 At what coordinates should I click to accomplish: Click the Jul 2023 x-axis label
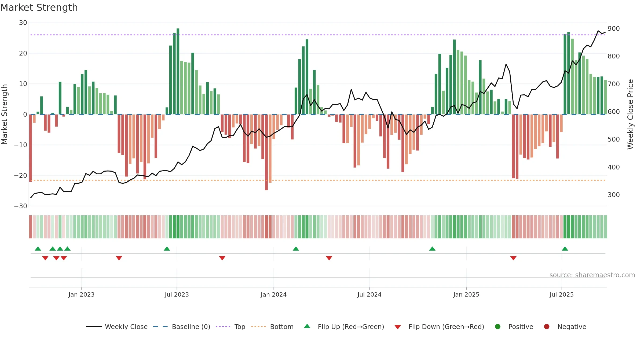coord(177,294)
